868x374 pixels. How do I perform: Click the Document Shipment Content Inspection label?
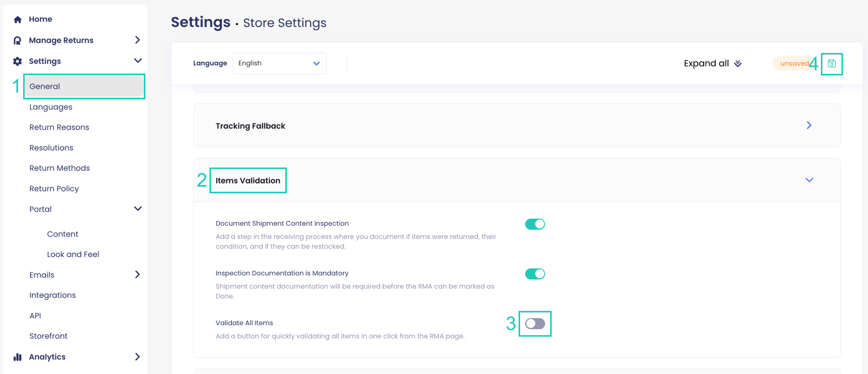click(282, 224)
